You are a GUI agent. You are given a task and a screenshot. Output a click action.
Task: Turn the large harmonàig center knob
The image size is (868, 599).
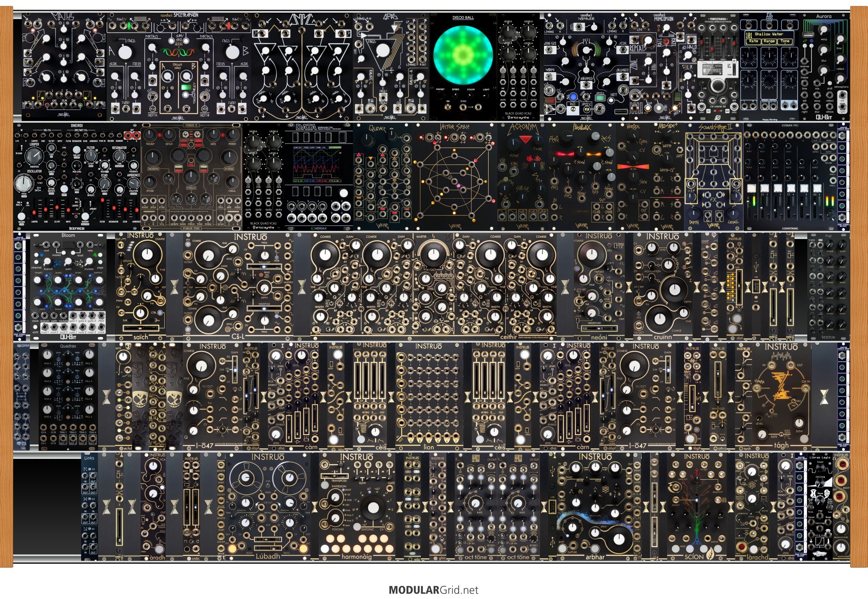pos(373,508)
